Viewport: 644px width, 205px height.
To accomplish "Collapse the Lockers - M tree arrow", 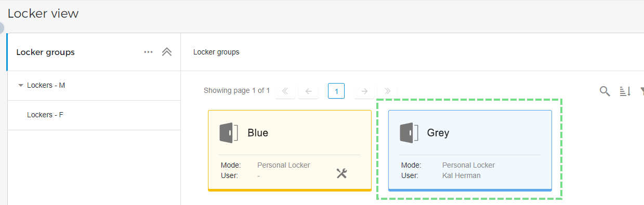I will coord(21,85).
